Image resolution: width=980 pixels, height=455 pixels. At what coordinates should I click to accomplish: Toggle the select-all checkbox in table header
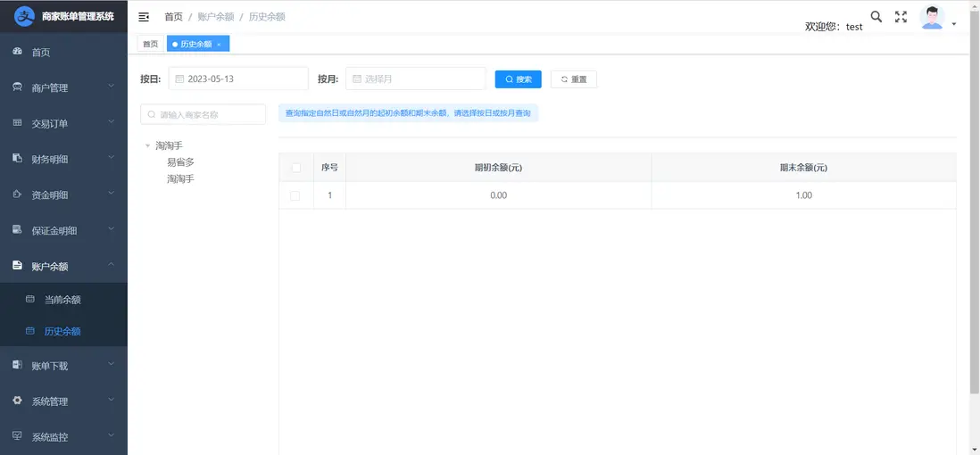(296, 168)
